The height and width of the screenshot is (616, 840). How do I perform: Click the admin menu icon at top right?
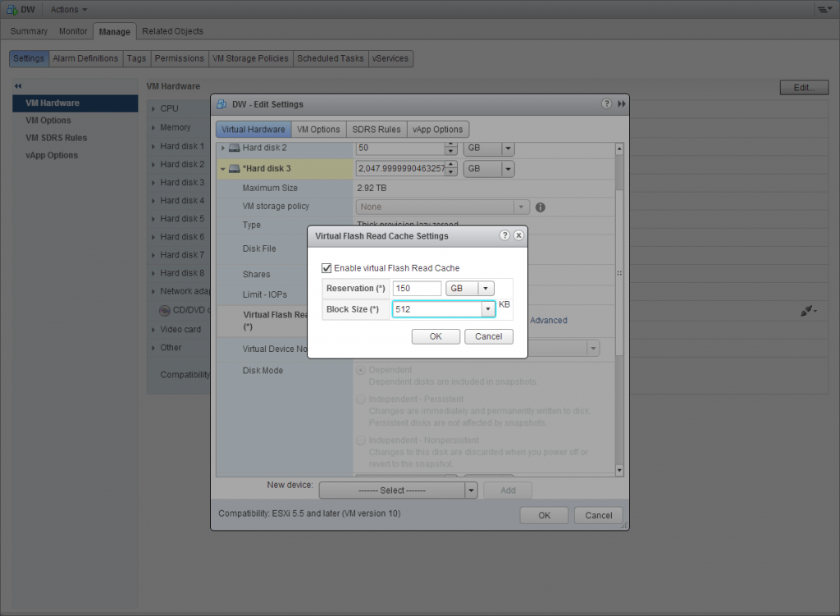tap(824, 9)
